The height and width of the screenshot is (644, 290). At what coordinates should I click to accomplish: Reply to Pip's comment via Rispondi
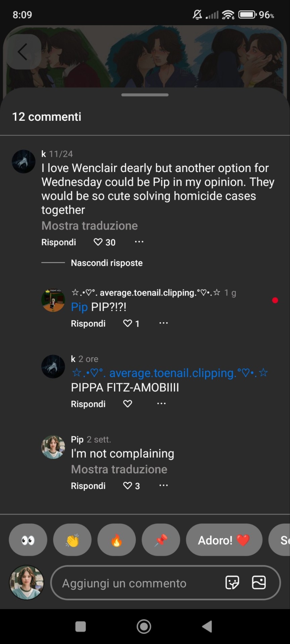point(88,486)
